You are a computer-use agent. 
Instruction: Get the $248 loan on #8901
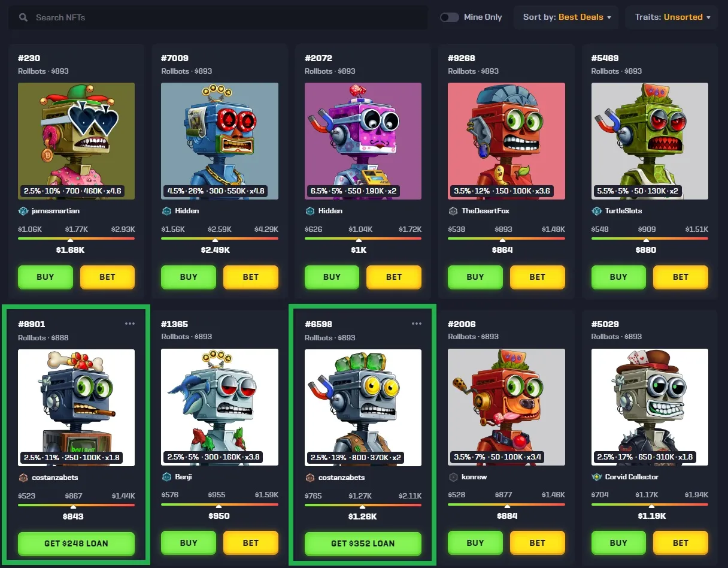[x=76, y=543]
